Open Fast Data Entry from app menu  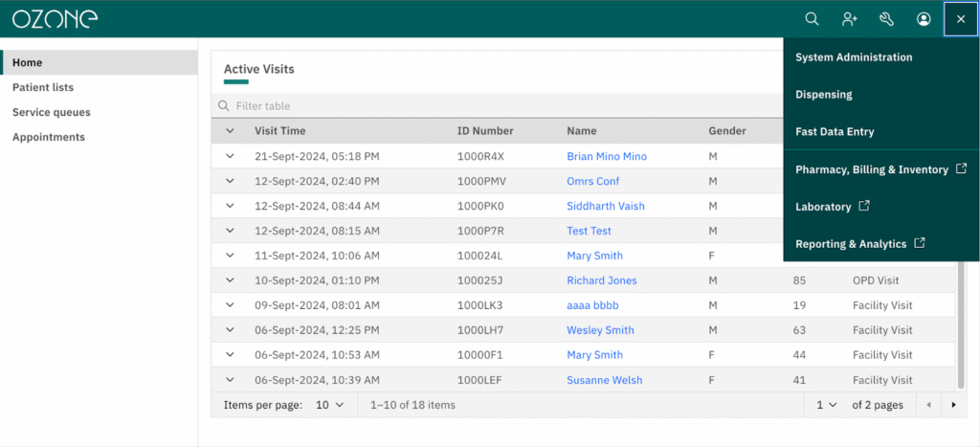click(881, 132)
